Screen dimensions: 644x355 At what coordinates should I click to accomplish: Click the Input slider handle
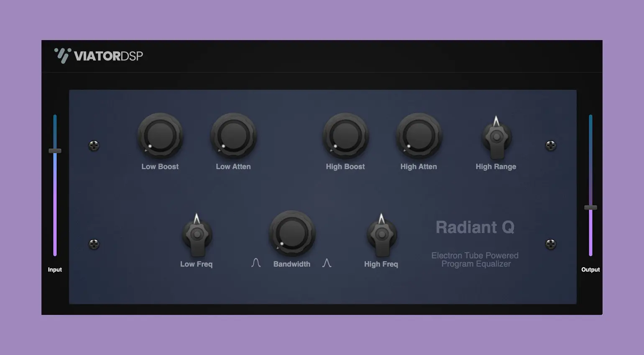coord(55,151)
